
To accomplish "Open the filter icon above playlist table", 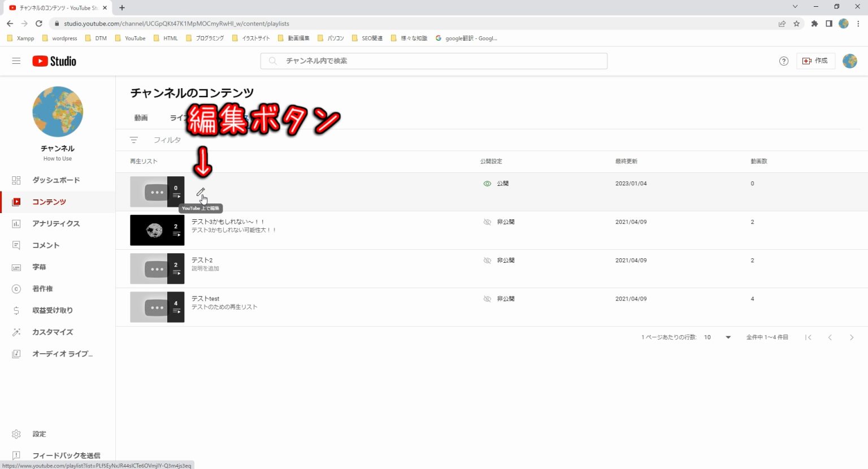I will (134, 140).
